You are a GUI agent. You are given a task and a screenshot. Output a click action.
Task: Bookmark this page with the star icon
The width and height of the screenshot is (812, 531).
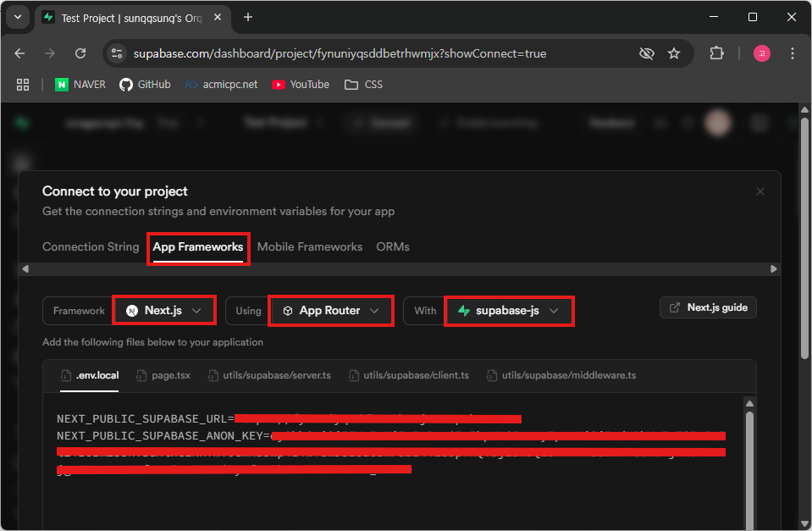coord(674,53)
